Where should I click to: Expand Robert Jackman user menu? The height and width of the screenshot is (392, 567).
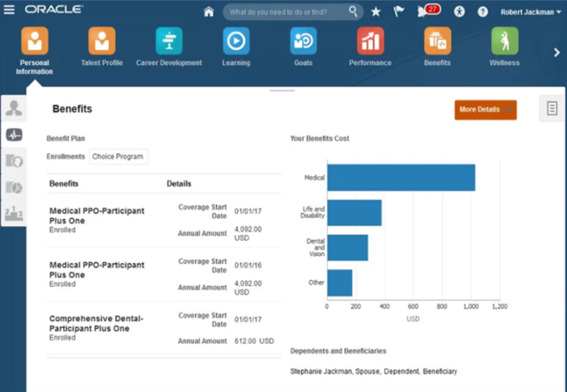point(530,12)
